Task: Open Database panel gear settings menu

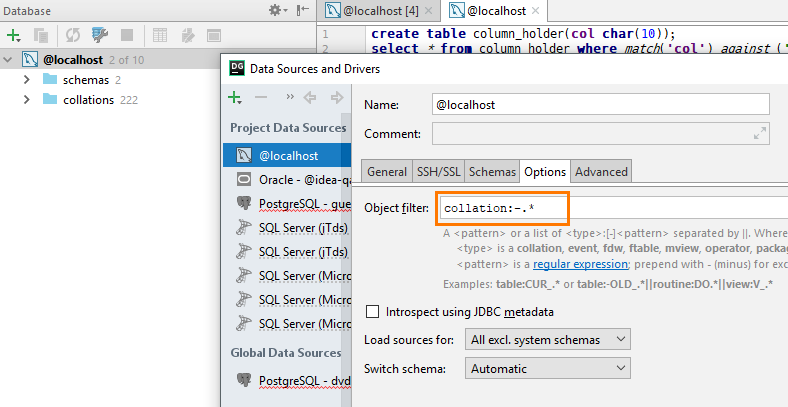Action: 278,10
